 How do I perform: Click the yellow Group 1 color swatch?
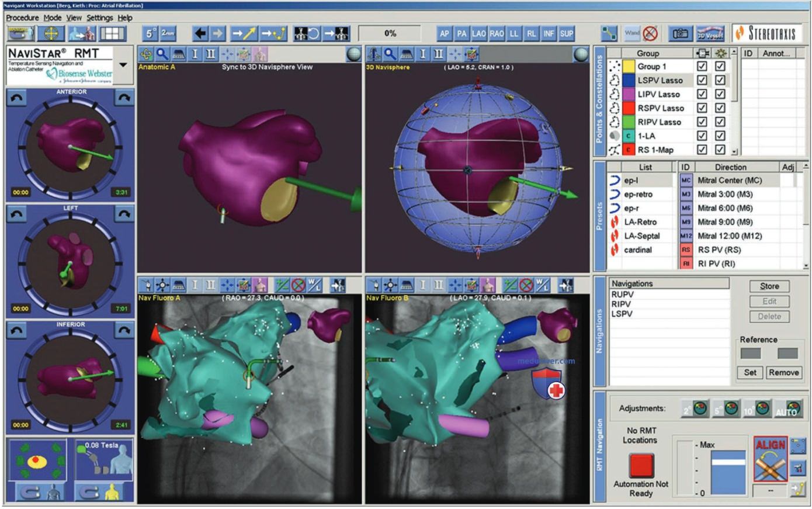coord(629,67)
